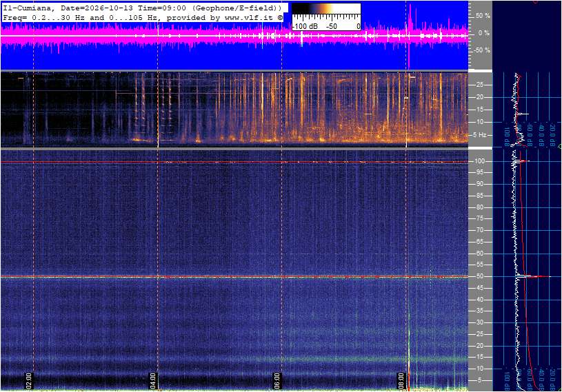Click the -50 % amplitude axis label
This screenshot has height=392, width=562.
[x=482, y=50]
